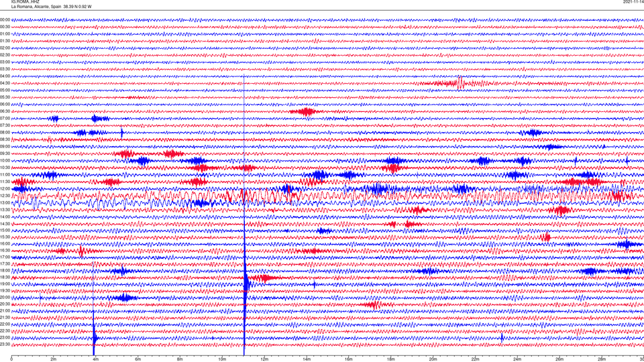Click the 07:00 trace time label
This screenshot has height=362, width=644.
(x=5, y=118)
